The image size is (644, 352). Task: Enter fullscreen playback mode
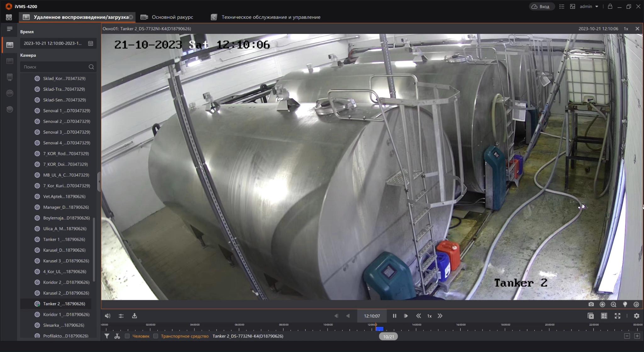[618, 316]
